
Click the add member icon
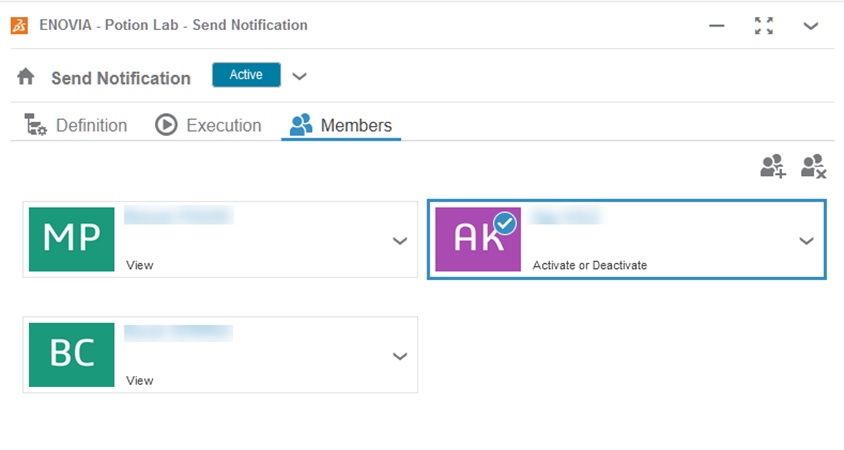773,166
